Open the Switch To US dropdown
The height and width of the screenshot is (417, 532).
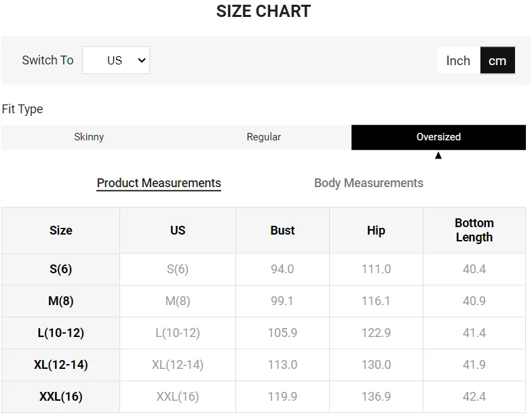[x=116, y=60]
